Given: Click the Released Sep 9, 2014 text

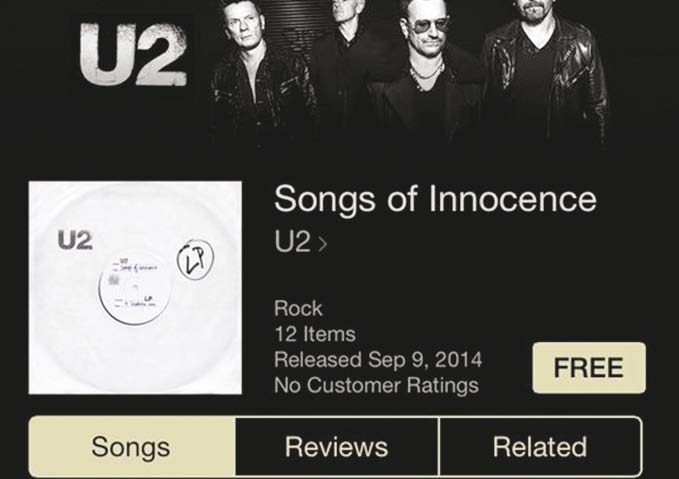Looking at the screenshot, I should coord(378,360).
